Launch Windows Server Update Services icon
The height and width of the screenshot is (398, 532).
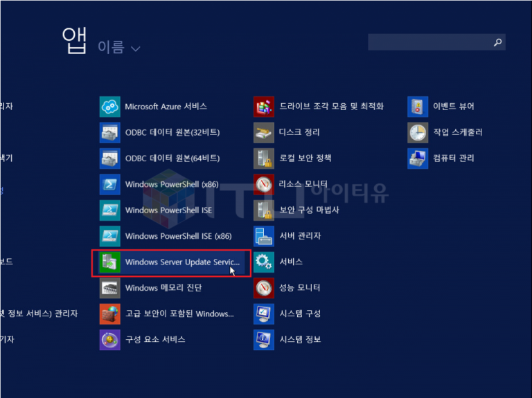point(110,262)
